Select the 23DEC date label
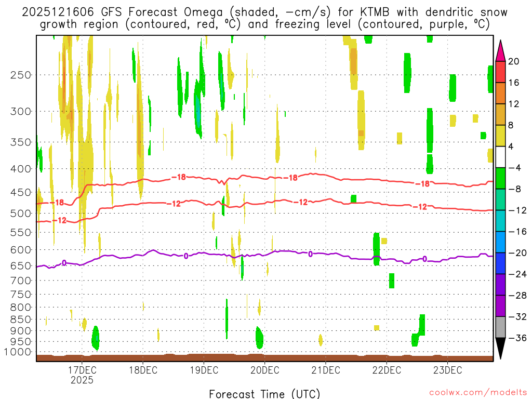The image size is (532, 399). pyautogui.click(x=447, y=370)
